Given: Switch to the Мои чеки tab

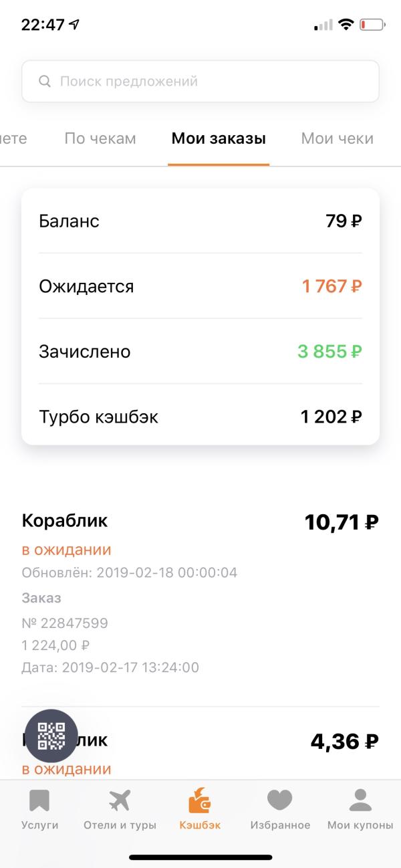Looking at the screenshot, I should point(338,138).
